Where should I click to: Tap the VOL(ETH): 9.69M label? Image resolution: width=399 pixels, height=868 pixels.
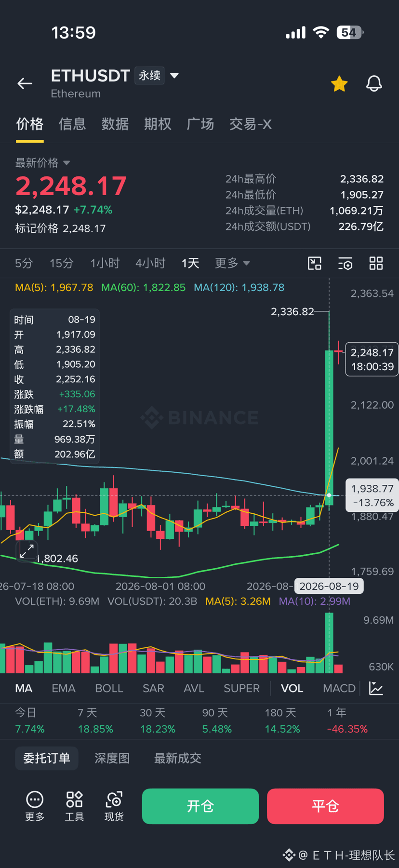coord(57,601)
